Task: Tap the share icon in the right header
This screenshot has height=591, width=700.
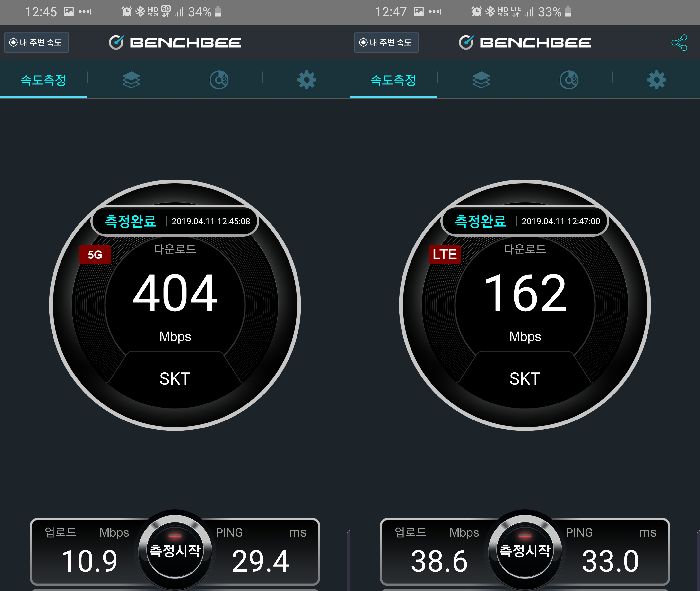Action: (x=679, y=43)
